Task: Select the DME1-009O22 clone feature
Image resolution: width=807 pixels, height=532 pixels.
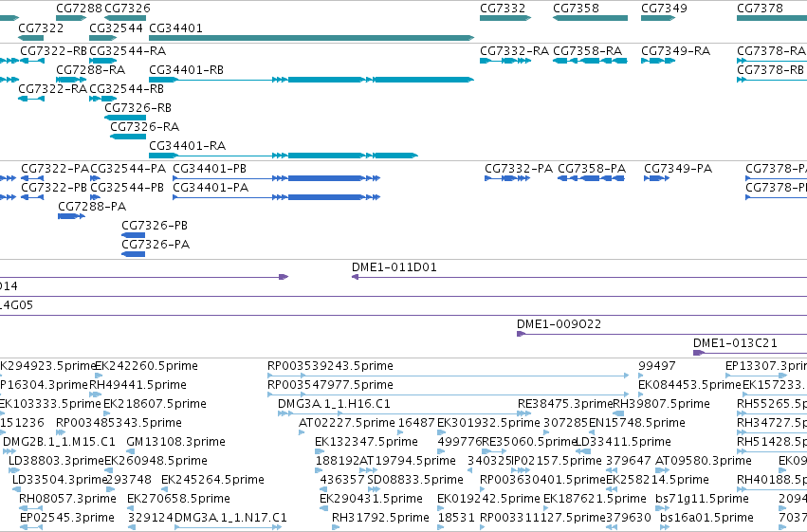Action: point(662,334)
